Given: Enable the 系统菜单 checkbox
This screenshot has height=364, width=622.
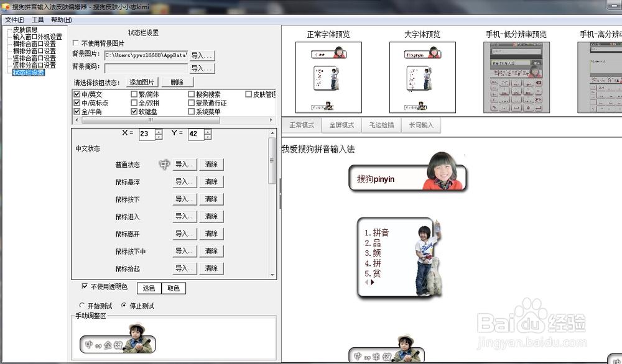Looking at the screenshot, I should (x=191, y=112).
